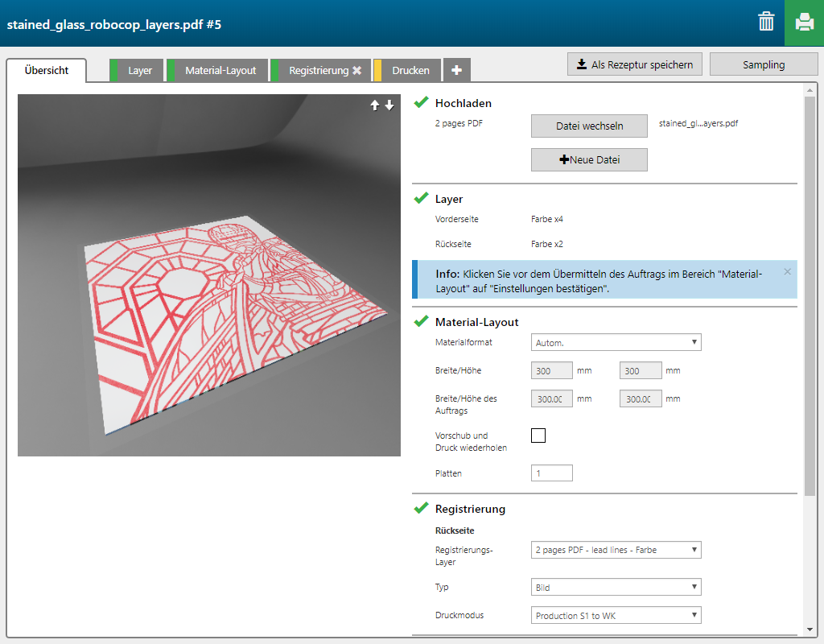This screenshot has height=644, width=824.
Task: Click Datei wechseln to change file
Action: pos(589,126)
